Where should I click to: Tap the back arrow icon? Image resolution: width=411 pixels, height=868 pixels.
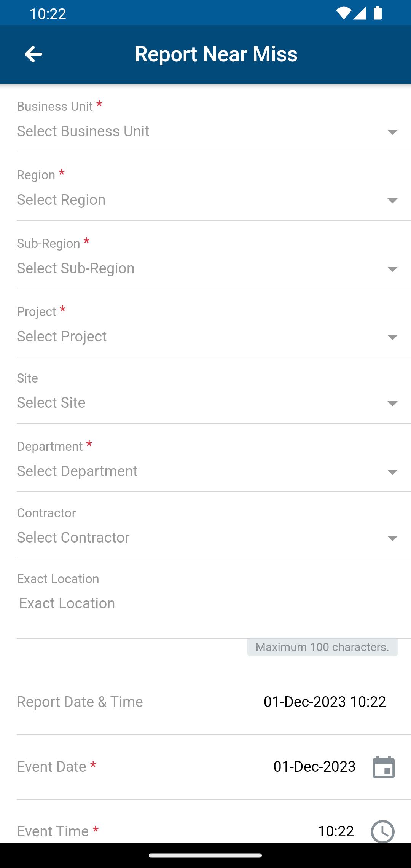pyautogui.click(x=33, y=54)
